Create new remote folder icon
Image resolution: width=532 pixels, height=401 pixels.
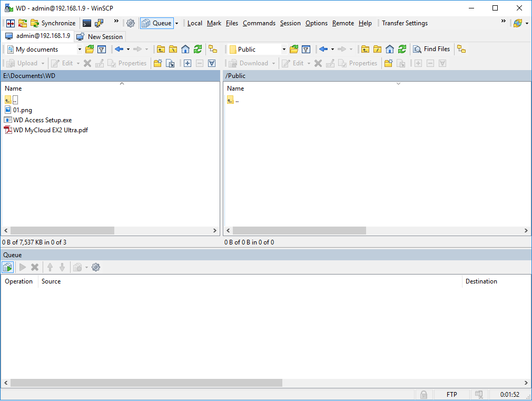[389, 63]
